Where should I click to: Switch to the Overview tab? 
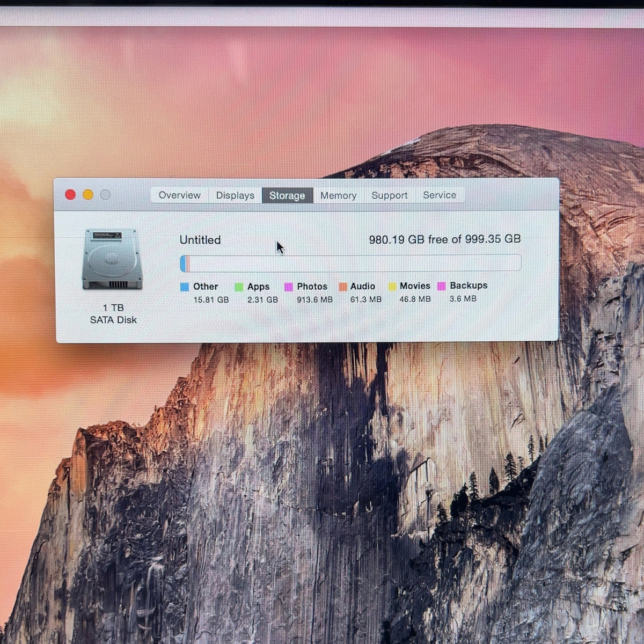coord(179,195)
